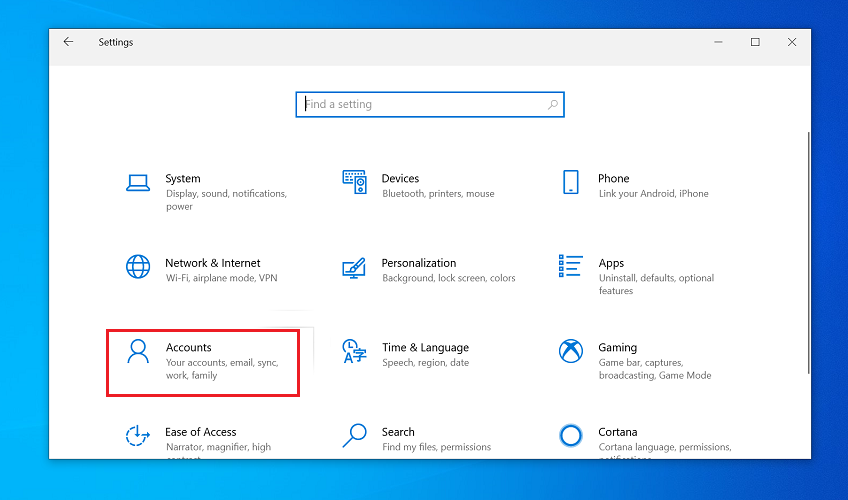Click 'Speech, region, date' description
Image resolution: width=848 pixels, height=500 pixels.
click(x=425, y=363)
